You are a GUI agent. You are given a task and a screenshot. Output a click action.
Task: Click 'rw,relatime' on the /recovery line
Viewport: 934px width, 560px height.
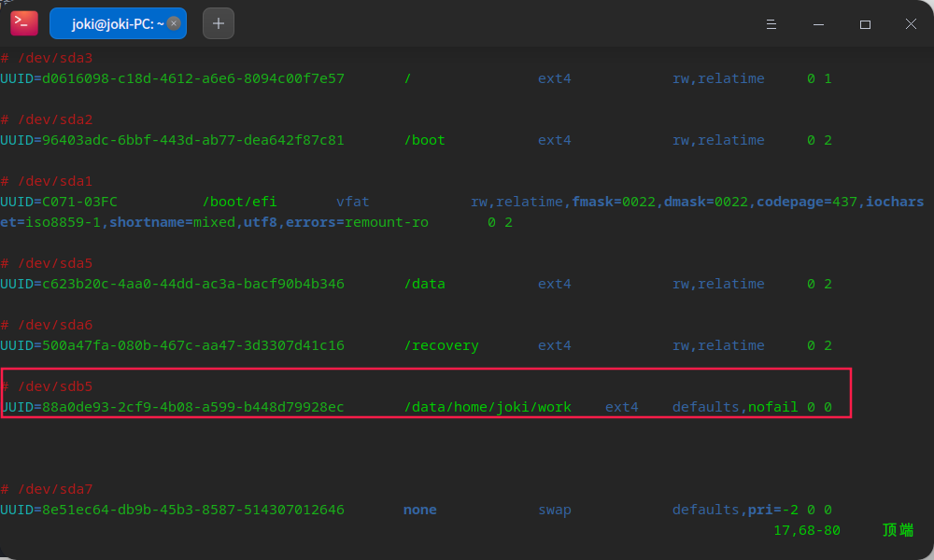718,345
